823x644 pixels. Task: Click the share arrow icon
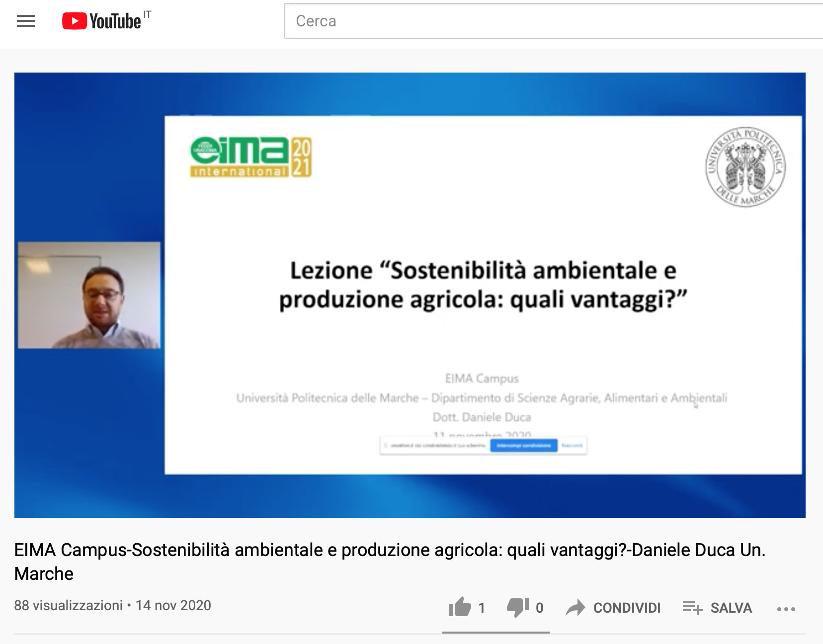tap(576, 607)
